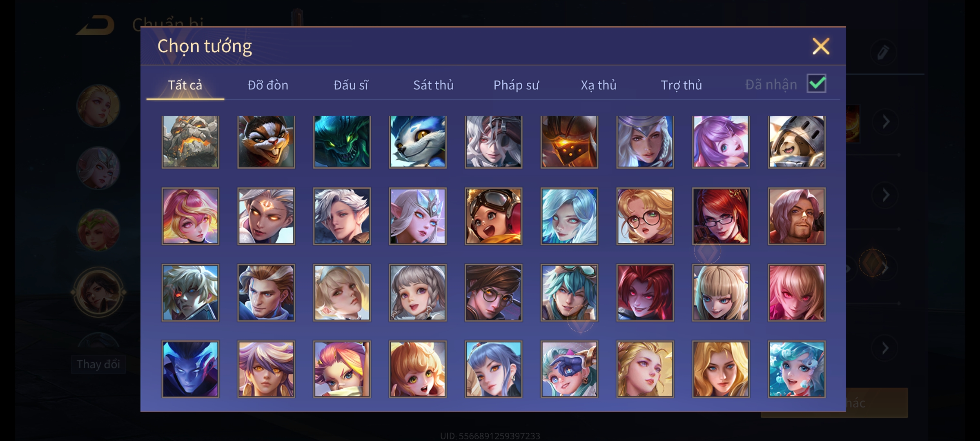This screenshot has height=441, width=980.
Task: Click the Thay đổi button
Action: 98,364
